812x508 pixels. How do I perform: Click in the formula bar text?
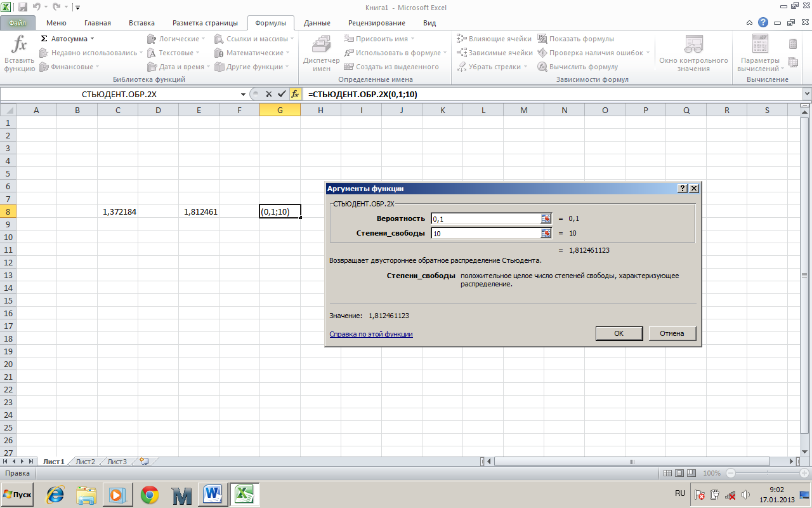coord(362,94)
